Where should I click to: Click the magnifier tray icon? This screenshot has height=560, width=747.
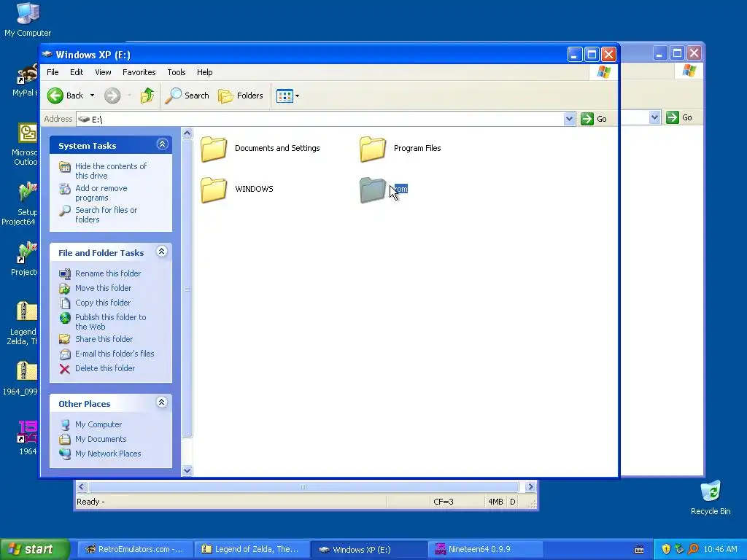click(693, 550)
